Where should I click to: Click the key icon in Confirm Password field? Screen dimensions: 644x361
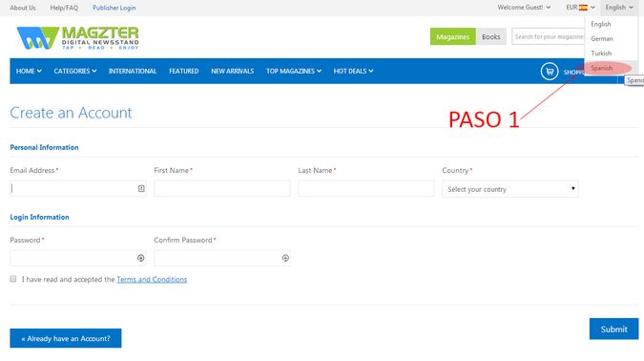point(285,258)
